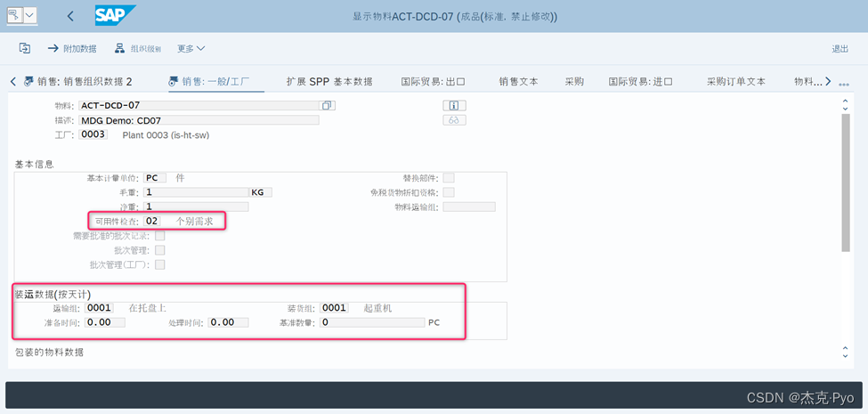Viewport: 868px width, 414px height.
Task: Click the KG weight unit field
Action: pyautogui.click(x=261, y=192)
